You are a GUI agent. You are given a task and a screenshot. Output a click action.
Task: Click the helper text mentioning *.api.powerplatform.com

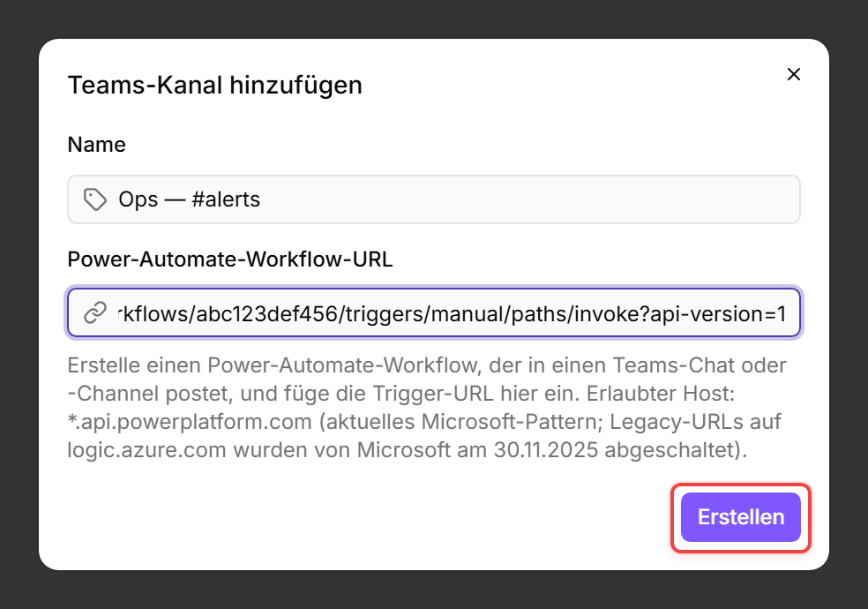(x=426, y=408)
